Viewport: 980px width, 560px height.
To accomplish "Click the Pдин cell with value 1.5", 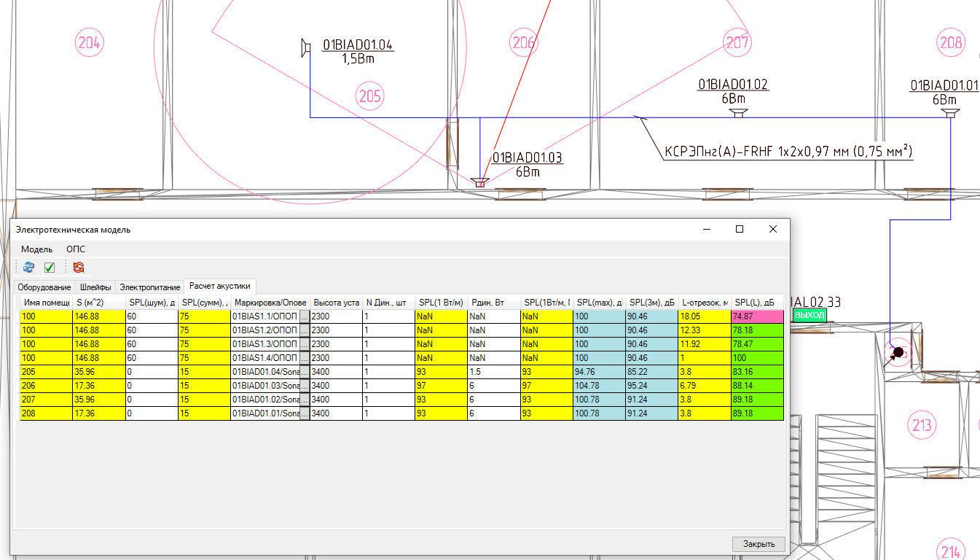I will click(493, 372).
